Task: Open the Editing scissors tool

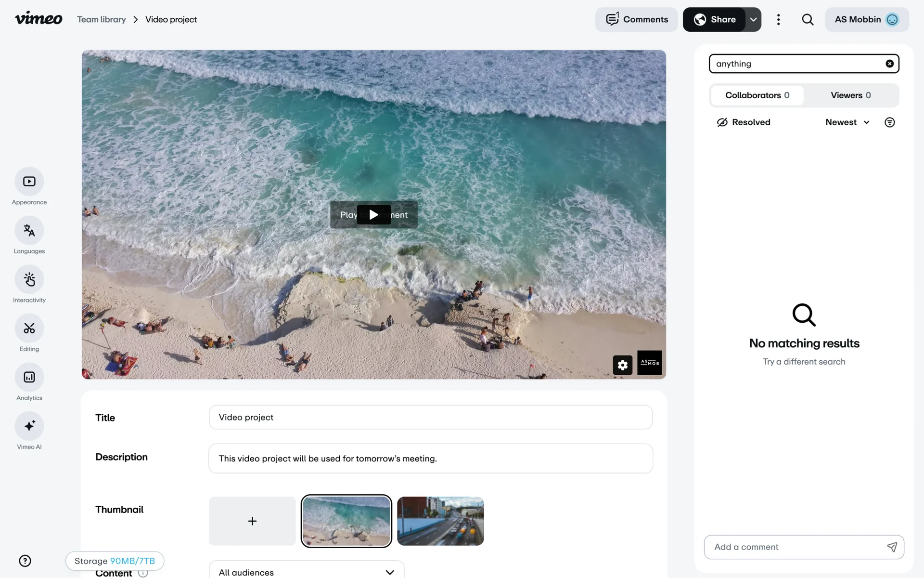Action: point(29,328)
